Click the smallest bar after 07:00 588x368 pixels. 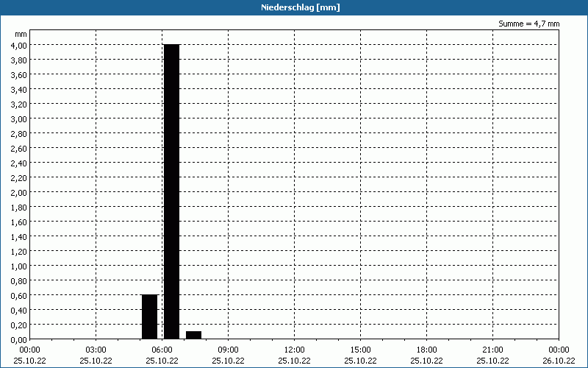193,336
